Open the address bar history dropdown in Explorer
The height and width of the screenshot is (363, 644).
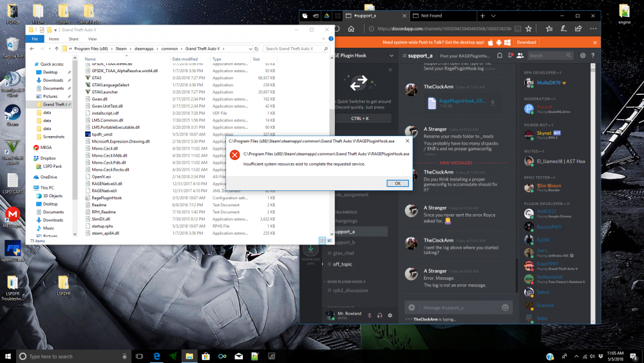tap(250, 48)
